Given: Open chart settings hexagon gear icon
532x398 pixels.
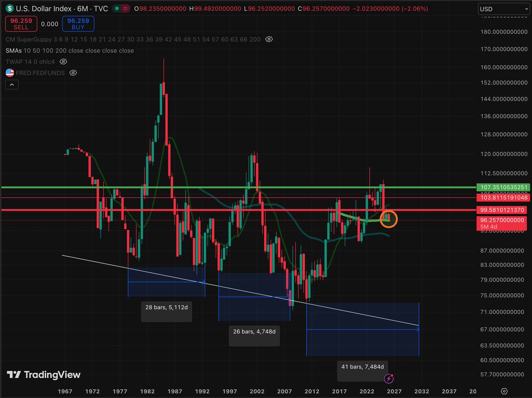Looking at the screenshot, I should tap(504, 391).
